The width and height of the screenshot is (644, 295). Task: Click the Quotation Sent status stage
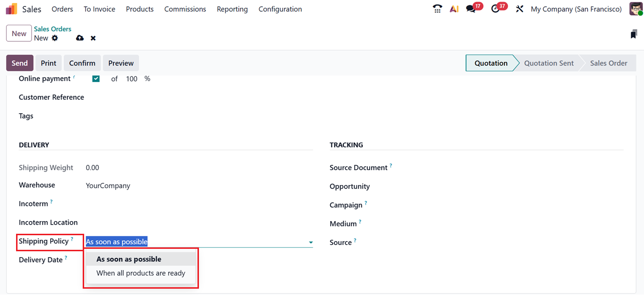[549, 63]
